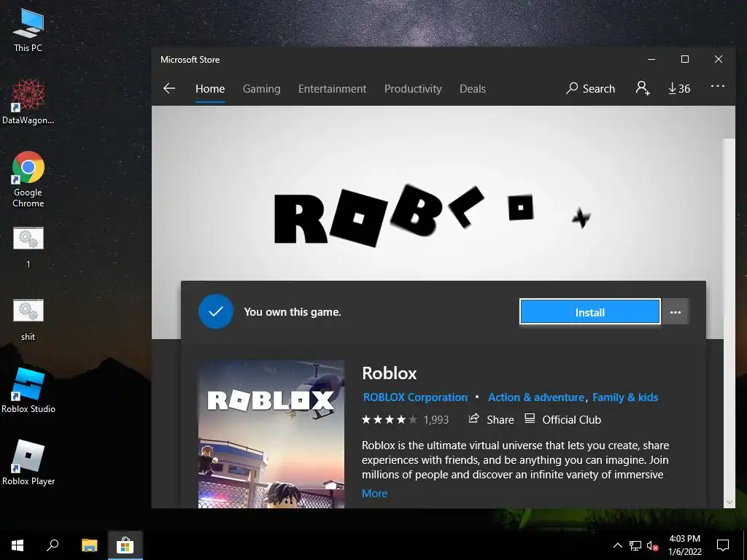
Task: Click the sign-in account icon
Action: pyautogui.click(x=642, y=88)
